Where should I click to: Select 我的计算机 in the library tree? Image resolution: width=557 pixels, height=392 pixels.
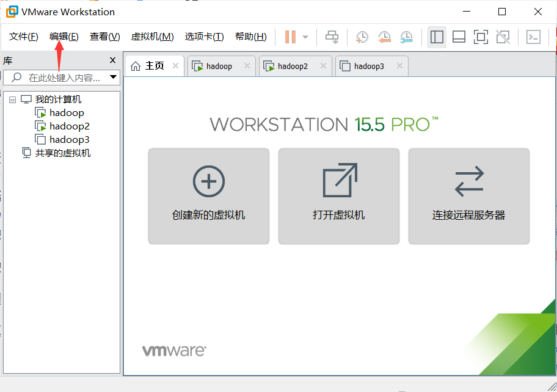pyautogui.click(x=58, y=100)
